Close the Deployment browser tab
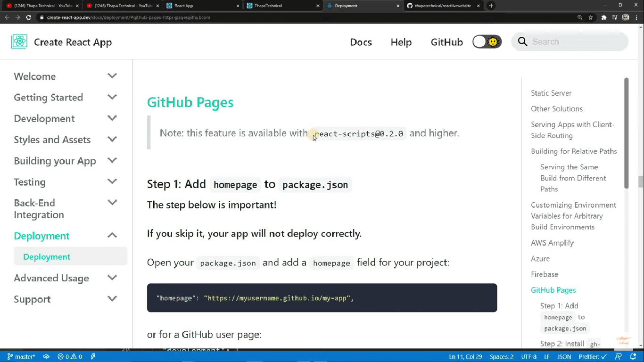This screenshot has height=362, width=644. tap(398, 6)
